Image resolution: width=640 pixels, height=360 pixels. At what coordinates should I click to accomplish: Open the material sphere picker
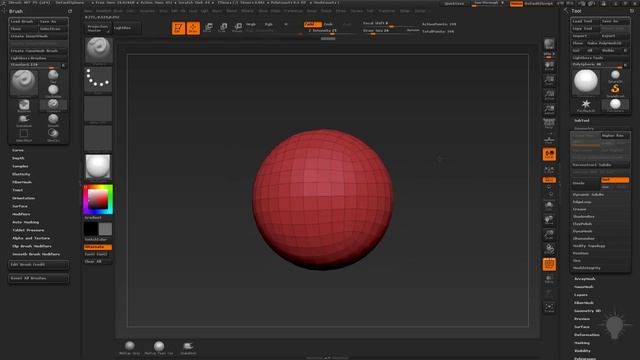click(x=98, y=167)
